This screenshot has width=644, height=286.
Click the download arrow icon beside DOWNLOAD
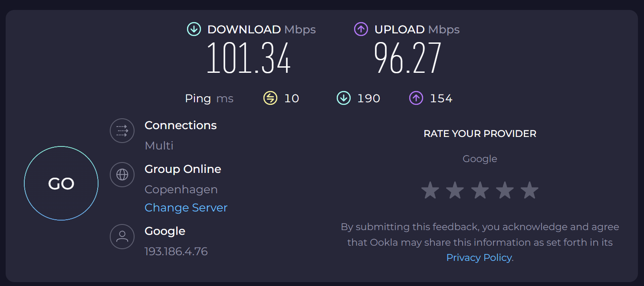click(x=194, y=29)
